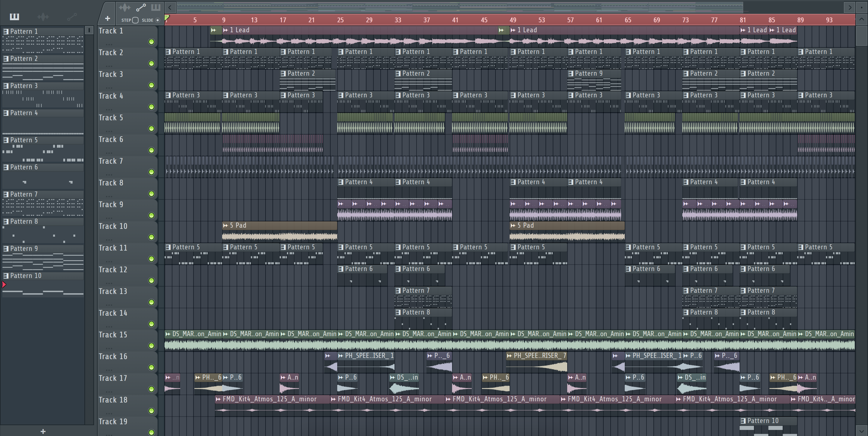Image resolution: width=868 pixels, height=436 pixels.
Task: Click piano icon beside Pattern 3 in picker
Action: 6,86
